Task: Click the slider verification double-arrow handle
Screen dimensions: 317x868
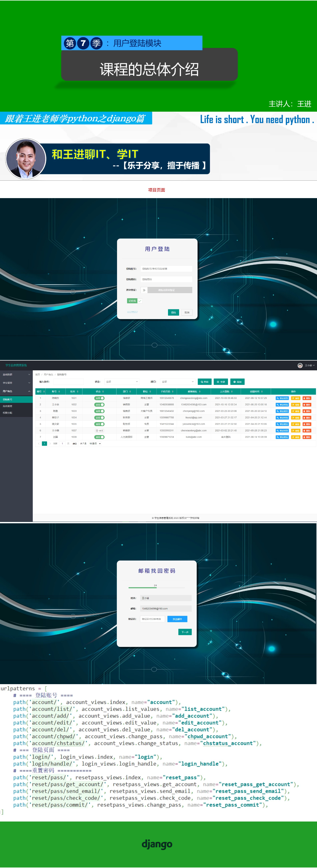Action: point(144,290)
